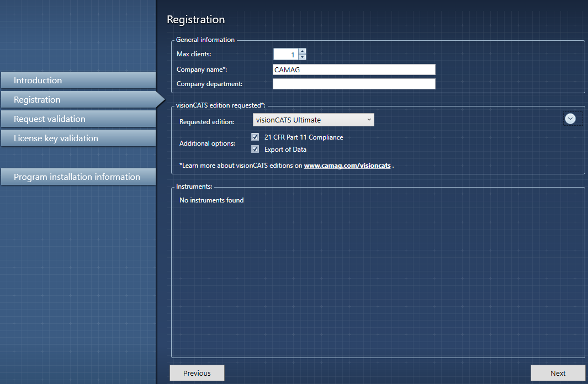This screenshot has height=384, width=588.
Task: Open the License key validation step
Action: coord(78,138)
